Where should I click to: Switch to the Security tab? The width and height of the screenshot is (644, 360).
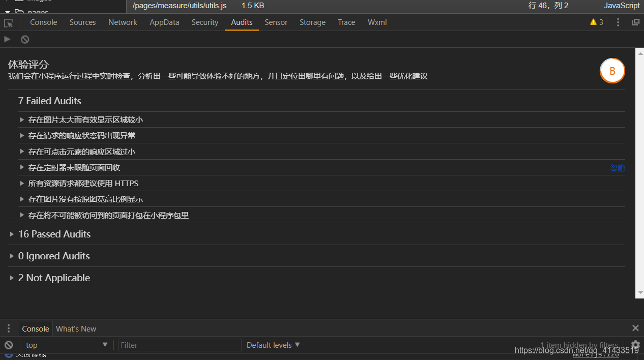coord(205,22)
